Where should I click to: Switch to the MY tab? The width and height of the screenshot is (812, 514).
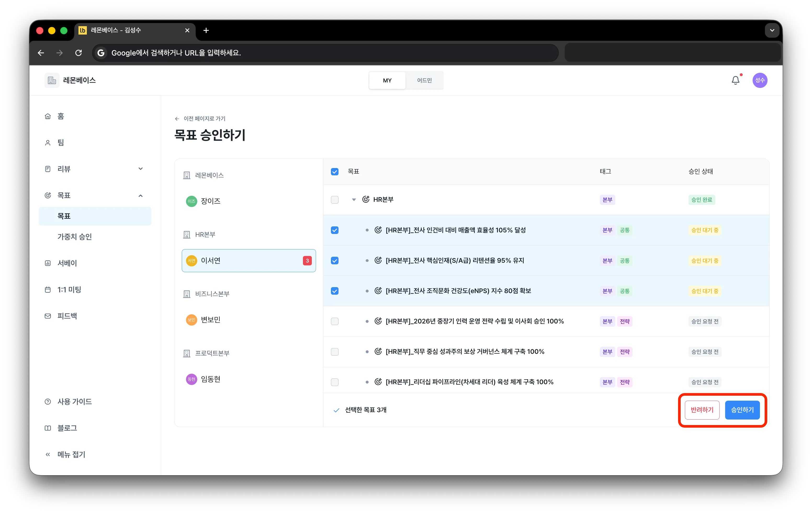click(x=387, y=80)
